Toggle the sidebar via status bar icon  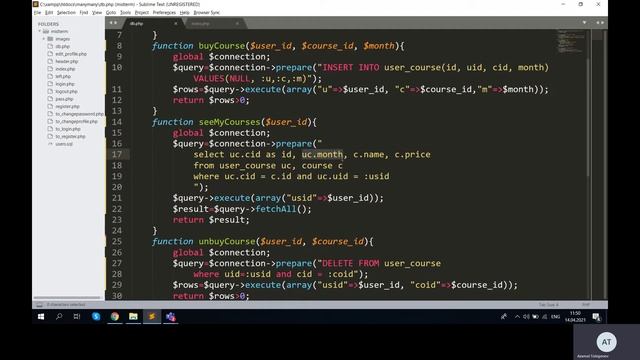click(x=39, y=305)
